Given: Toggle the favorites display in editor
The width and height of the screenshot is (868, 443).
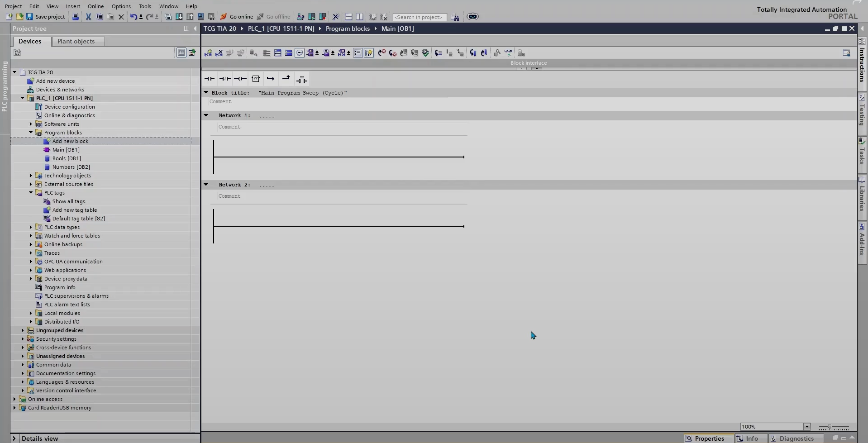Looking at the screenshot, I should tap(368, 53).
